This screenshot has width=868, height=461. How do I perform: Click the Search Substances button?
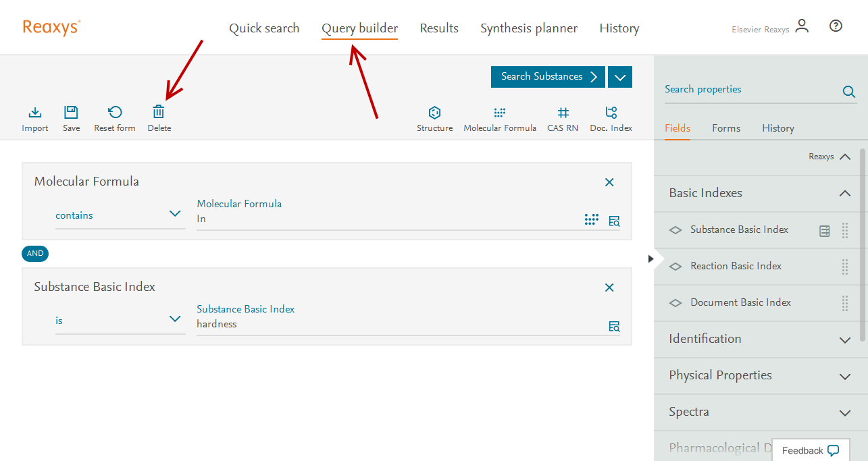click(548, 77)
